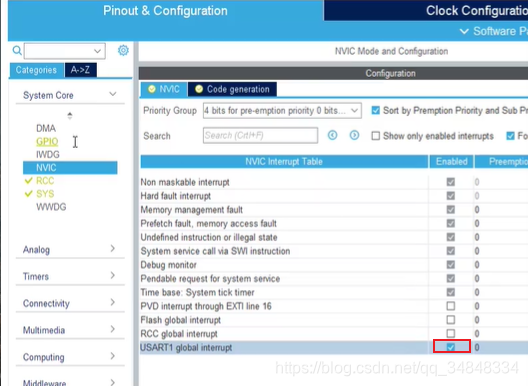Screen dimensions: 528x386
Task: Click the up-down sort arrow under System Core
Action: (70, 116)
